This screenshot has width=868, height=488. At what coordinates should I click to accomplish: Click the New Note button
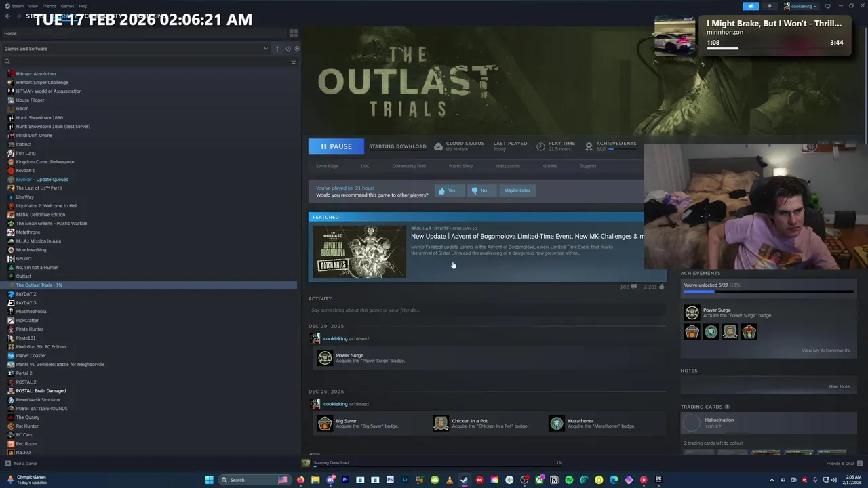839,386
